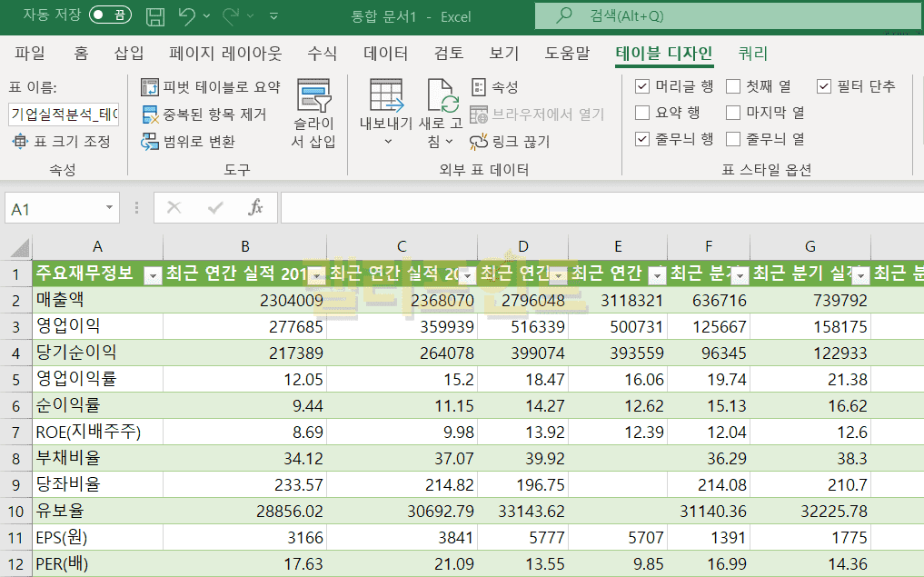The image size is (924, 577).
Task: Expand the Export dropdown
Action: tap(385, 114)
